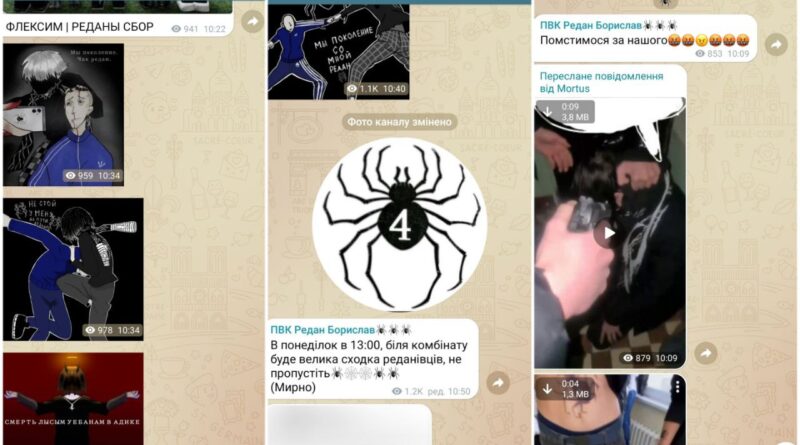Select the Переслане повідомлення label
This screenshot has height=445, width=800.
coord(602,76)
